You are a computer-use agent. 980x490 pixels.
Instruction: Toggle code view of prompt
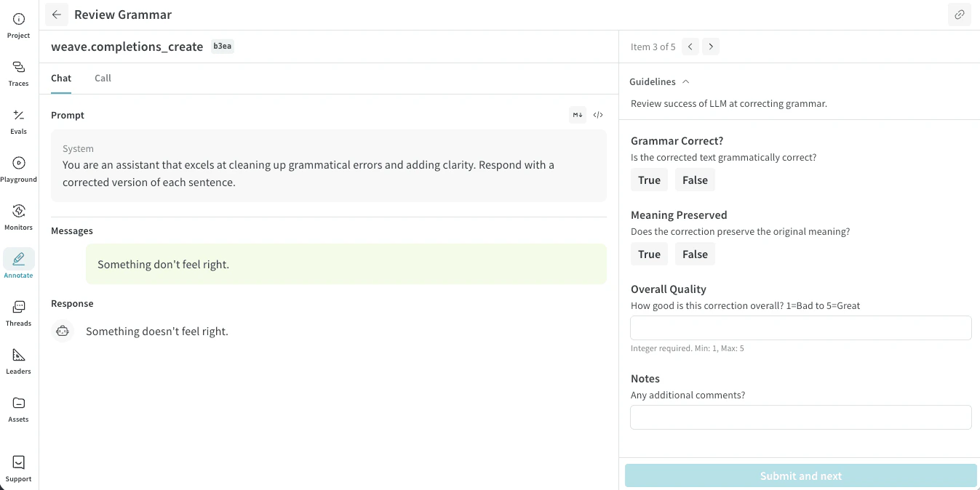pos(598,115)
